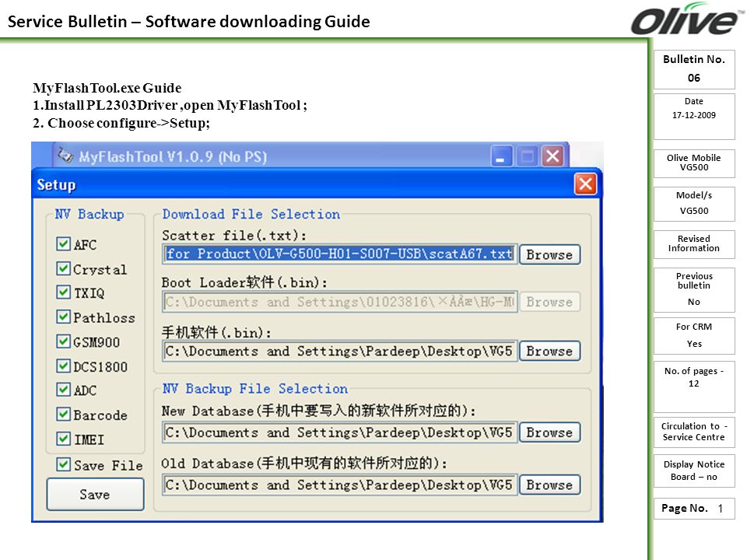Browse for the Scatter file
The height and width of the screenshot is (560, 747).
pos(550,254)
